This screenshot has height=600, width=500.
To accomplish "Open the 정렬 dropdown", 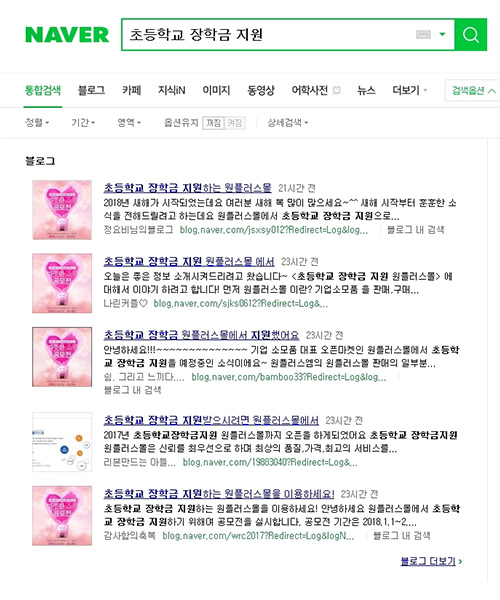I will (x=37, y=122).
